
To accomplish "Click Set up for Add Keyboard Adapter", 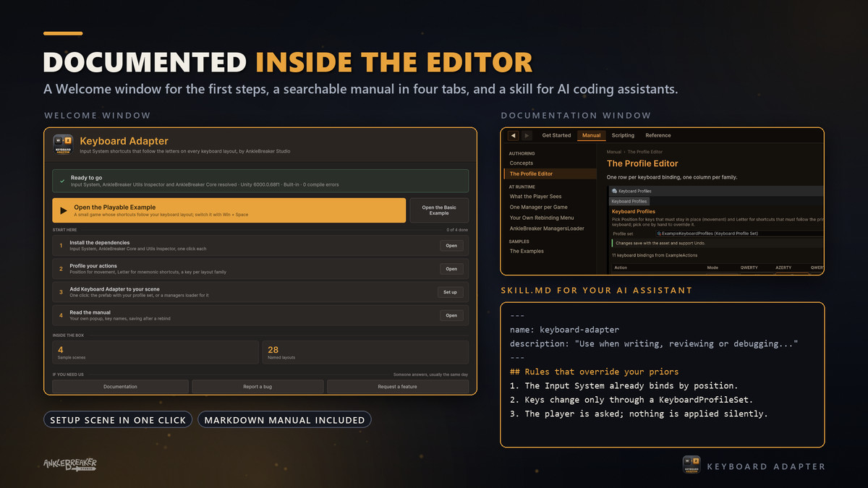I will [x=450, y=292].
